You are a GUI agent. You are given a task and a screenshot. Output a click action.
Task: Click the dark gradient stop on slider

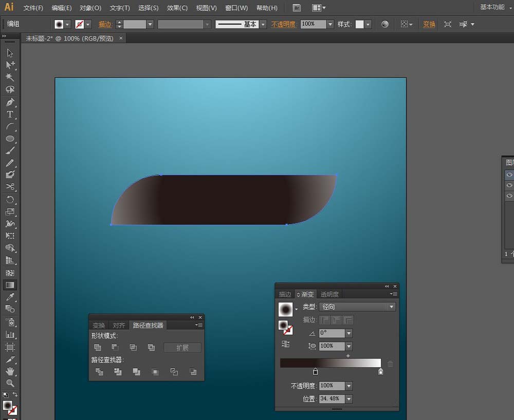[316, 372]
